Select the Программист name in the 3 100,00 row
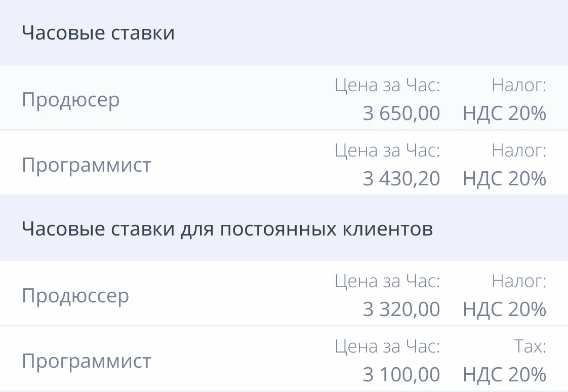This screenshot has width=568, height=392. pos(87,361)
